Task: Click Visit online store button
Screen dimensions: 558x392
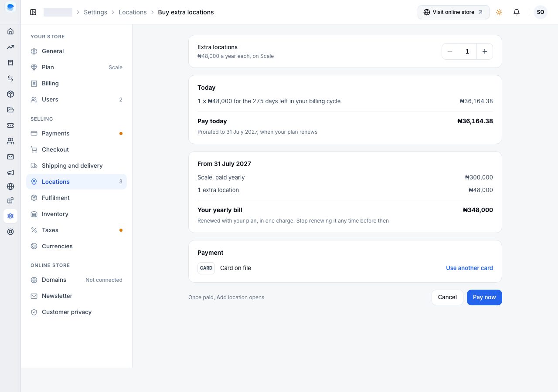Action: (453, 12)
